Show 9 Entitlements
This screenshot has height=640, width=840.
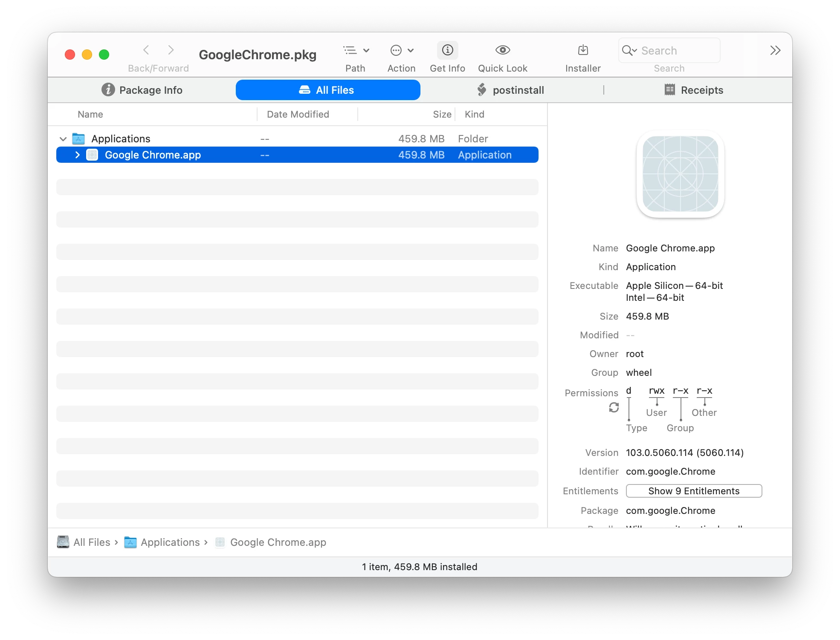694,491
